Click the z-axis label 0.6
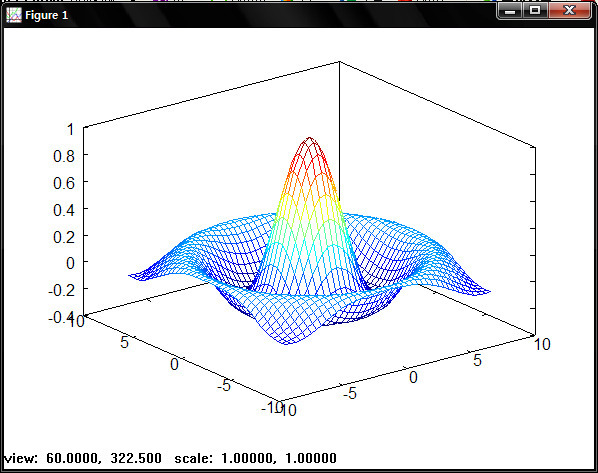 [64, 183]
